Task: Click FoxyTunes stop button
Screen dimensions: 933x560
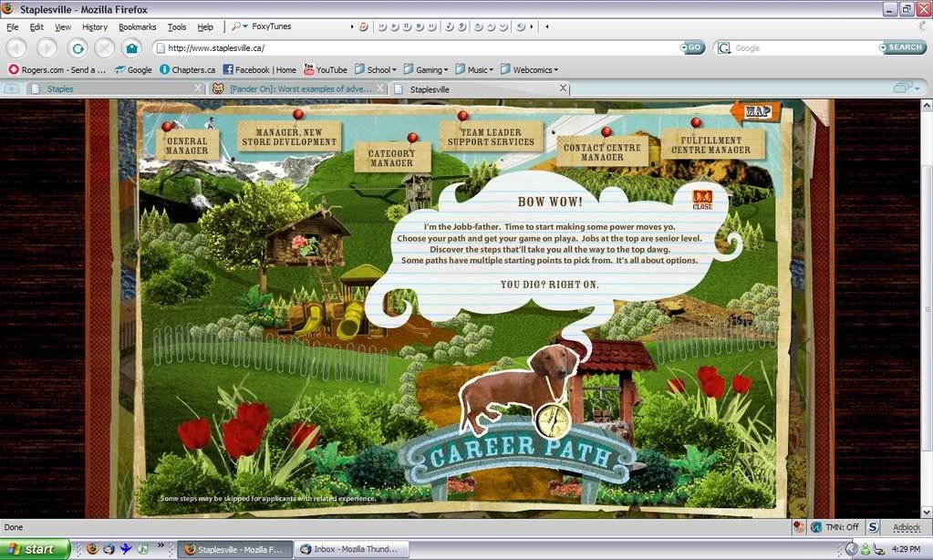Action: (x=419, y=26)
